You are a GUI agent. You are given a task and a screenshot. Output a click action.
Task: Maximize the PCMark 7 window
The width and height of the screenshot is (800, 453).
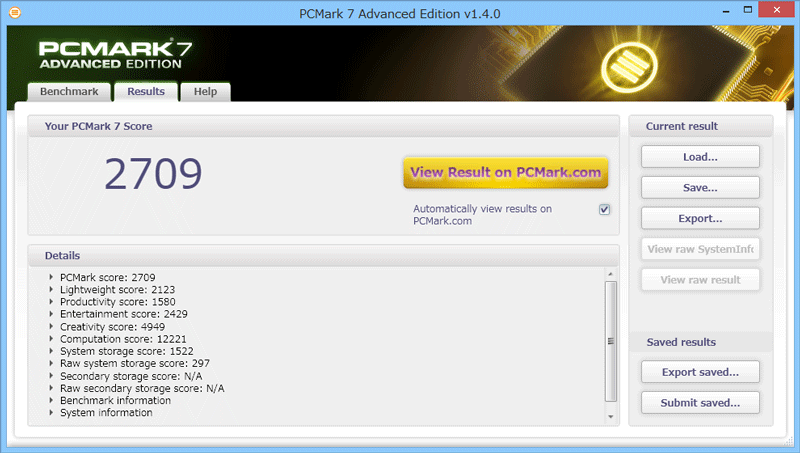tap(747, 10)
